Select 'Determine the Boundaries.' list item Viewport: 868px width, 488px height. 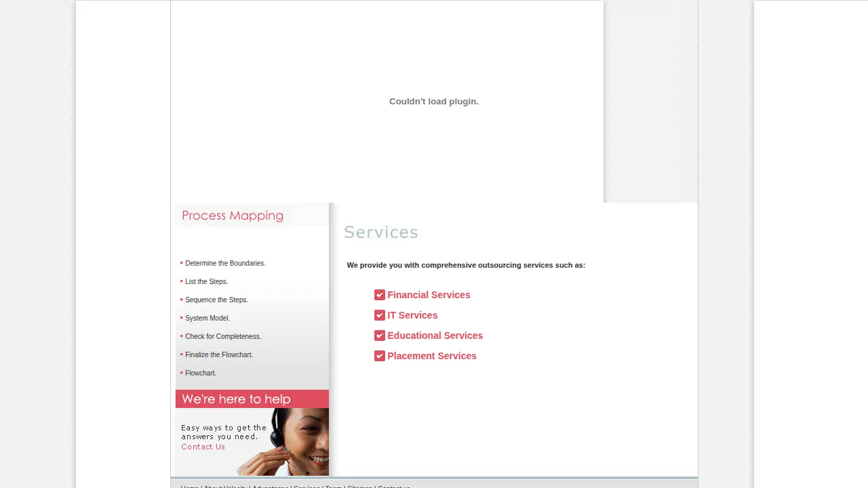225,263
